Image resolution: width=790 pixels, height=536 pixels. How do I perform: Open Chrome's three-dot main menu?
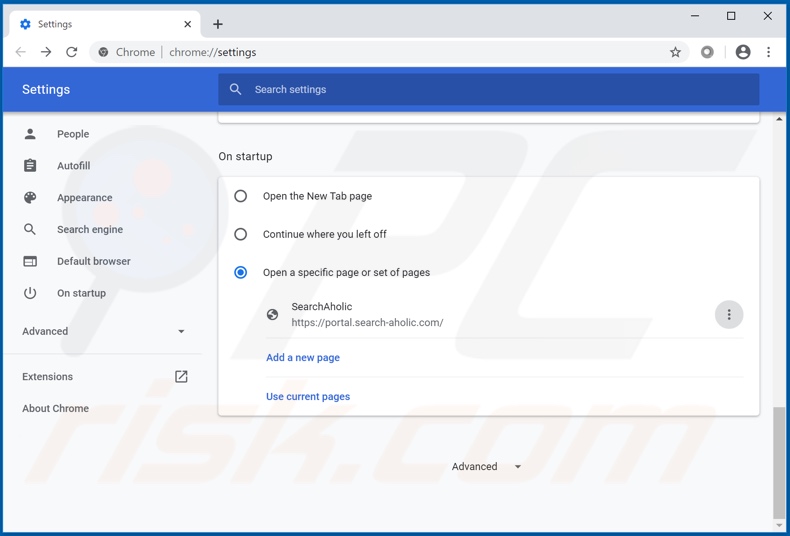768,52
